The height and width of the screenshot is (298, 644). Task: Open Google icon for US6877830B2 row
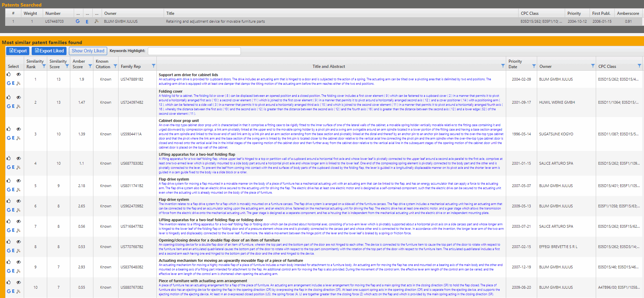9,167
